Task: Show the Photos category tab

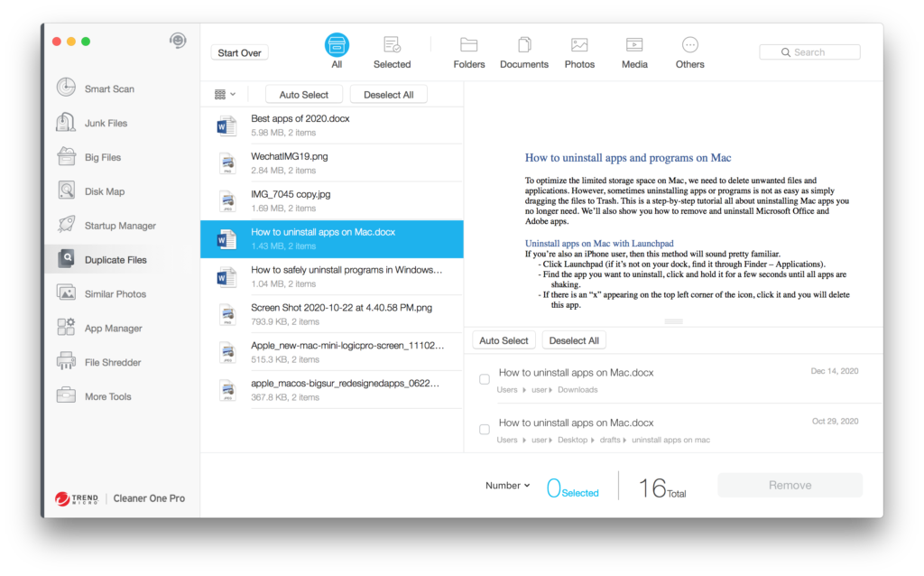Action: [x=579, y=52]
